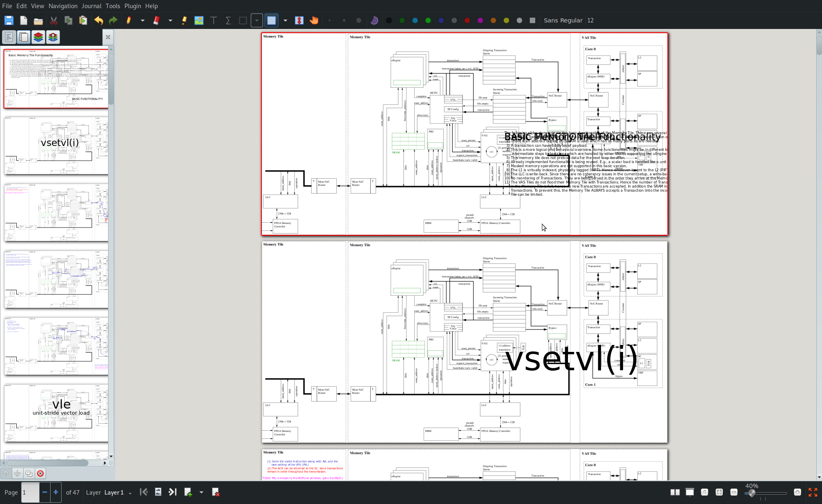This screenshot has width=822, height=504.
Task: Toggle presentation mode
Action: pos(689,492)
